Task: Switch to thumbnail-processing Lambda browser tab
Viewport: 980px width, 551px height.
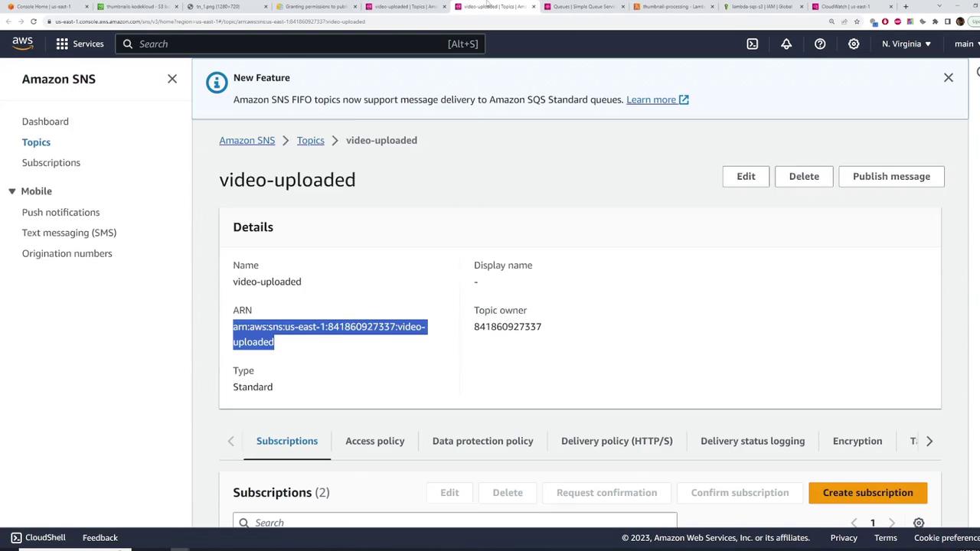Action: [x=673, y=6]
